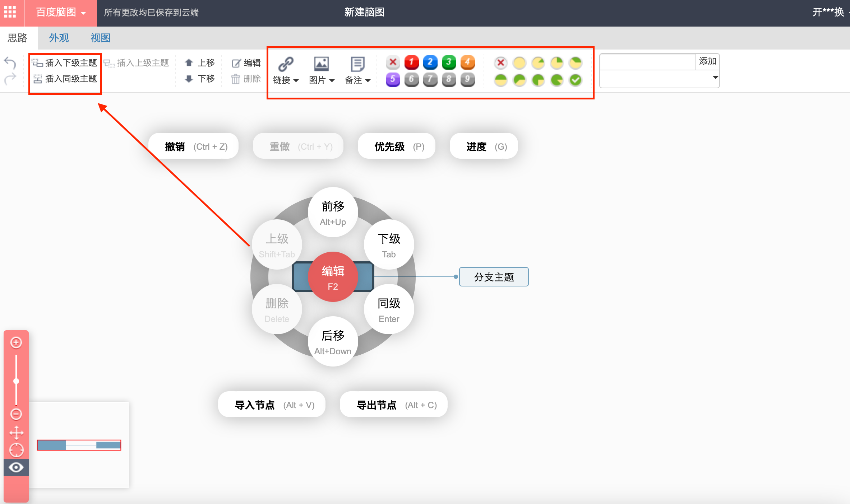Click the 删除 trash toolbar button
The image size is (850, 504).
[x=246, y=79]
